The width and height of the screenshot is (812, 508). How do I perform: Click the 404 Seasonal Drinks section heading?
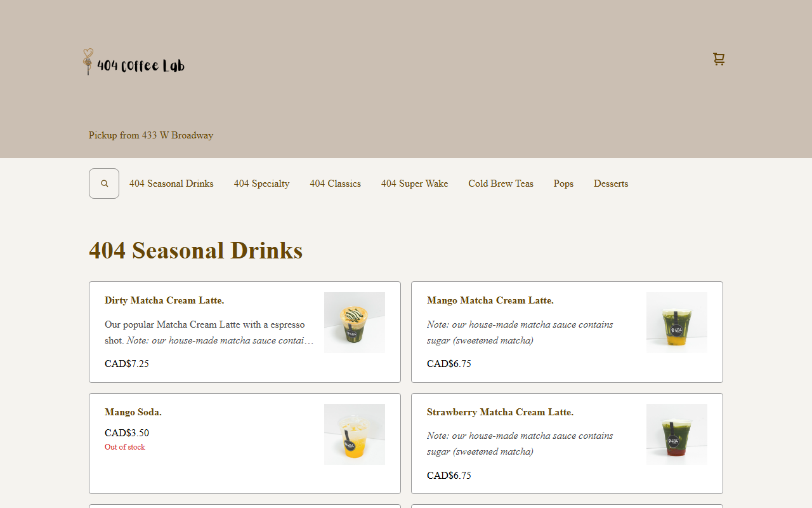click(x=195, y=250)
